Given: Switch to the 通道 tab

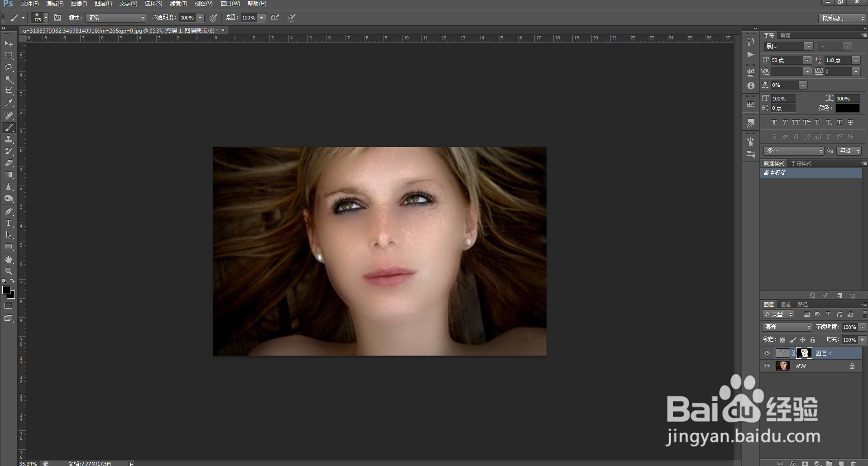Looking at the screenshot, I should click(786, 304).
